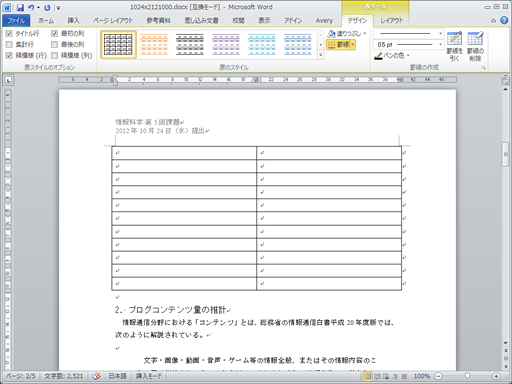
Task: Select the plain black grid table style
Action: 118,44
